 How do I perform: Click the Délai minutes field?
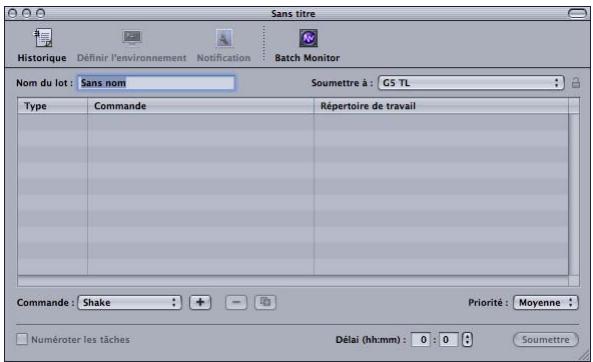click(x=449, y=340)
